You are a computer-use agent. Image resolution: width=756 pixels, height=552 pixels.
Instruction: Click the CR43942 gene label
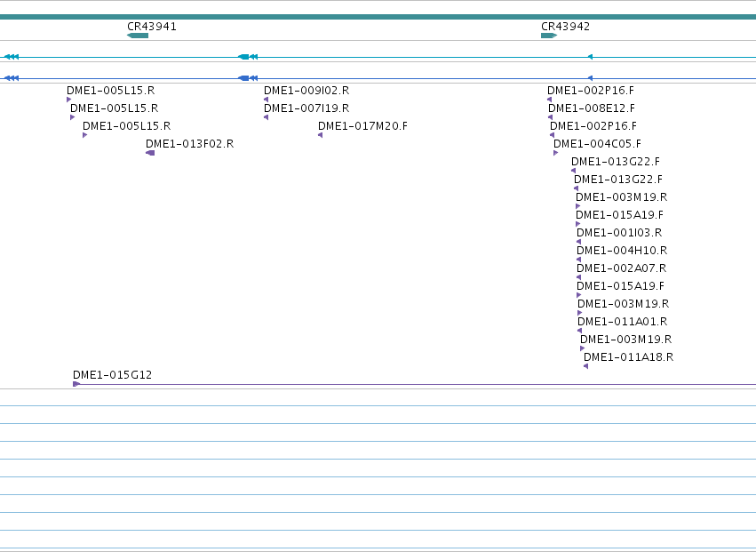pos(566,27)
